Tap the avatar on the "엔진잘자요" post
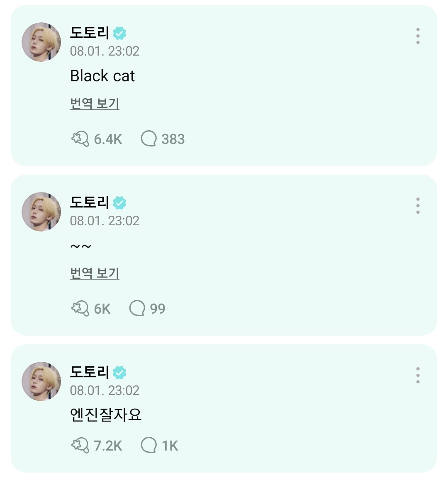Screen dimensions: 448x480 (41, 381)
